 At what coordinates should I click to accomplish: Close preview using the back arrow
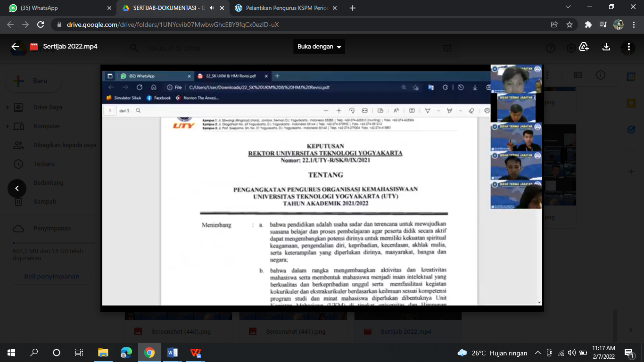point(15,47)
